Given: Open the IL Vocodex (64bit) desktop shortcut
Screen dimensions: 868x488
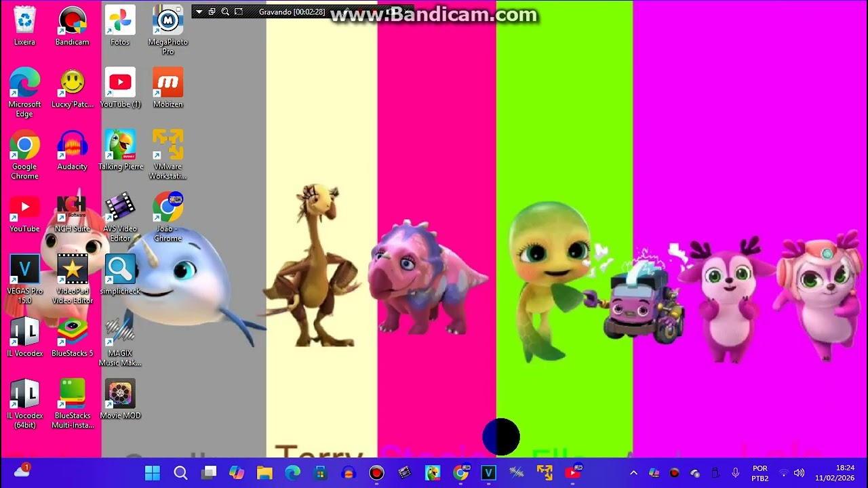Looking at the screenshot, I should coord(24,405).
